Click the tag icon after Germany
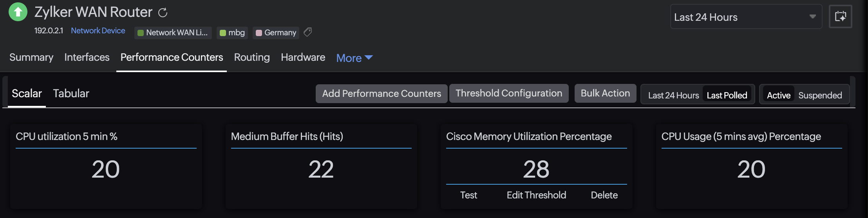868x218 pixels. coord(308,32)
